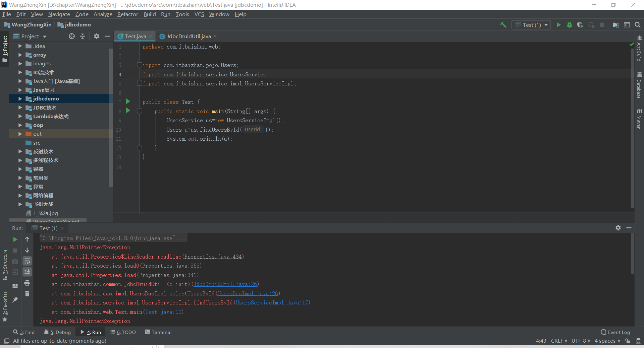
Task: Click Project tree vertical scrollbar
Action: (111, 117)
